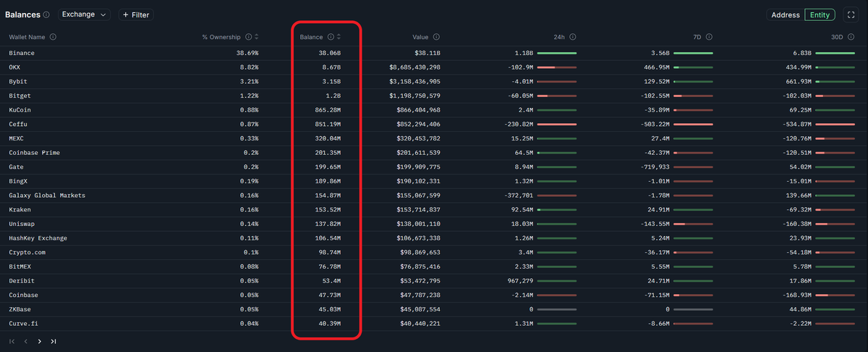Viewport: 868px width, 352px height.
Task: Select the Binance wallet row name
Action: 22,53
